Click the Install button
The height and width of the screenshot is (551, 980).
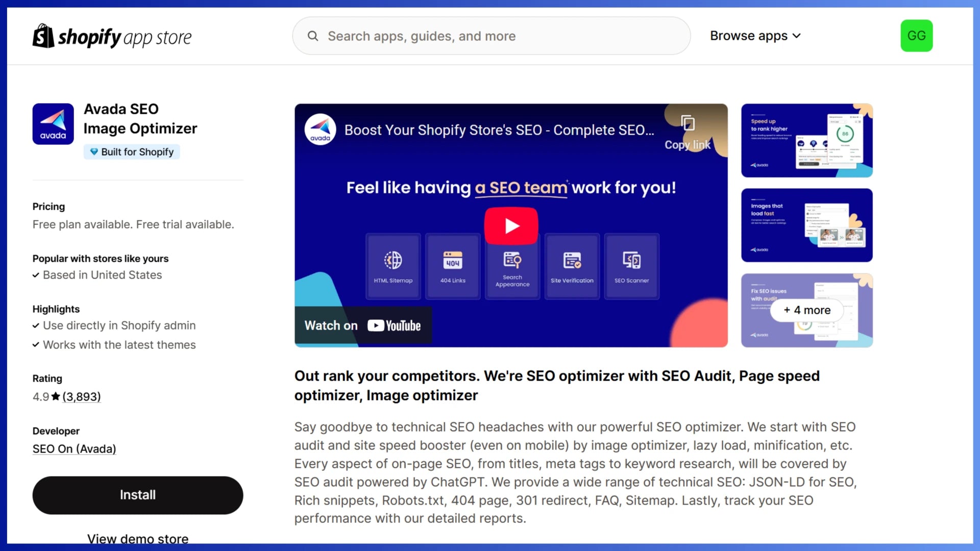tap(138, 495)
